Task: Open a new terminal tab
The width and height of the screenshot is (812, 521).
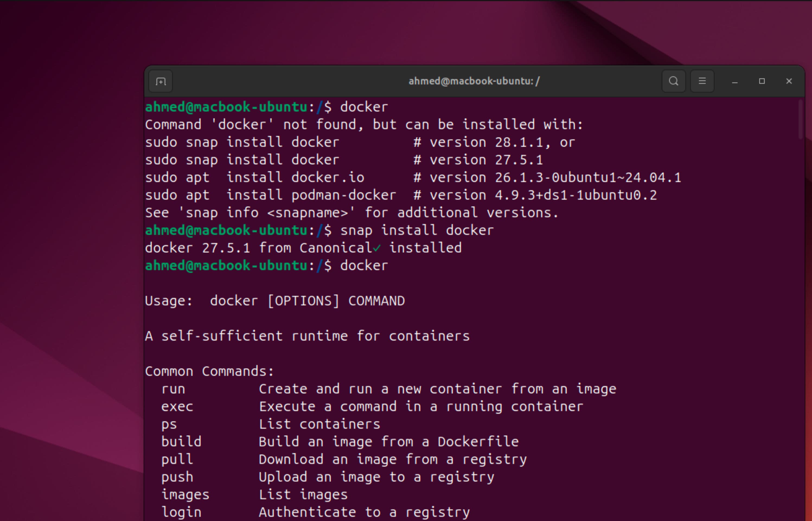Action: (161, 82)
